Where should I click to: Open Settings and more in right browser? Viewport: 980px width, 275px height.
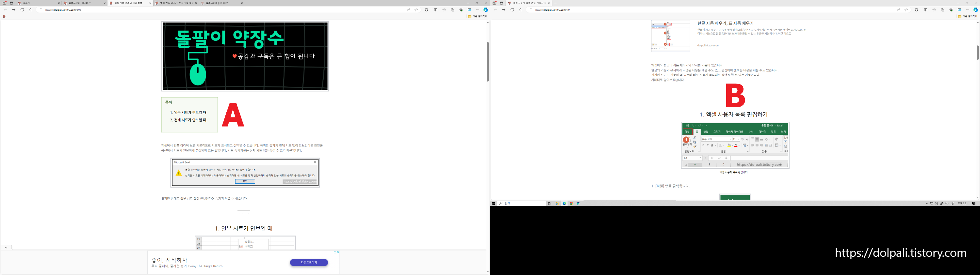968,10
